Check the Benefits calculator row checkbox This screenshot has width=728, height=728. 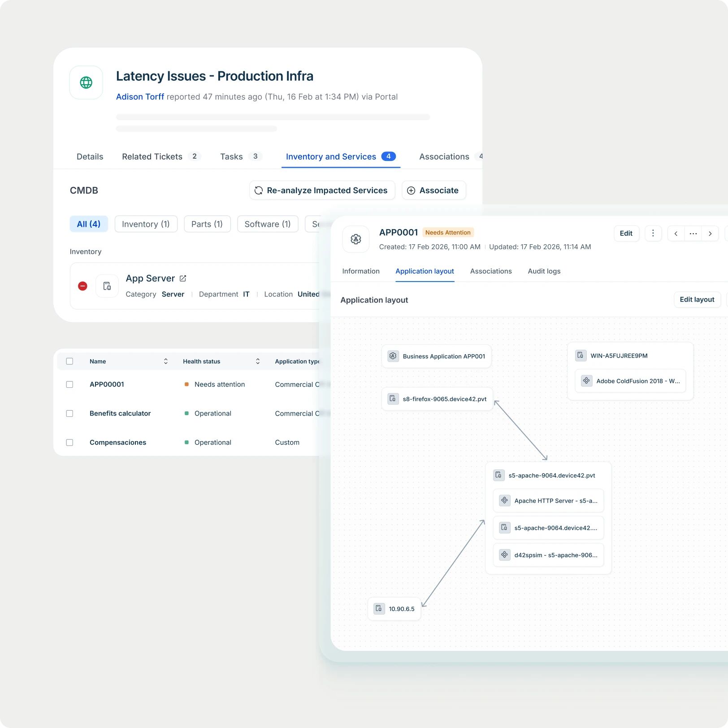[x=69, y=413]
